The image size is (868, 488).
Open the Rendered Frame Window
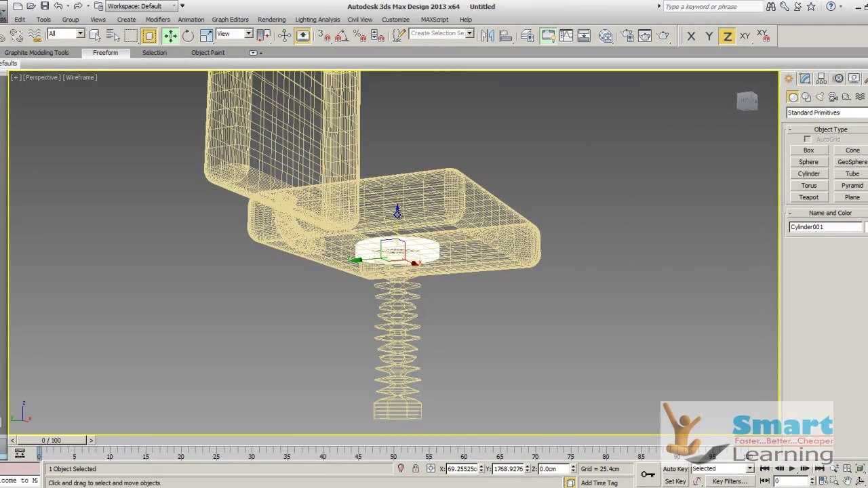645,36
